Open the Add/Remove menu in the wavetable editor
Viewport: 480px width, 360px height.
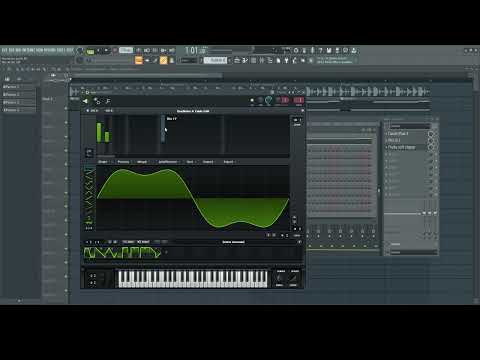(168, 162)
